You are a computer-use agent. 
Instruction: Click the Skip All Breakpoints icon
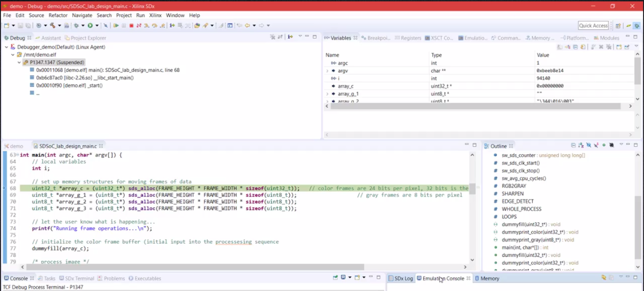coord(106,25)
